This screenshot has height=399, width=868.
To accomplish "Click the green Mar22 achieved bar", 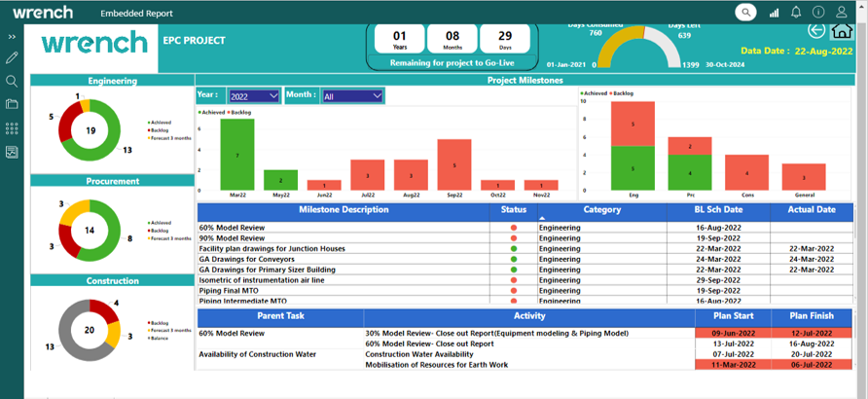I will [x=237, y=155].
